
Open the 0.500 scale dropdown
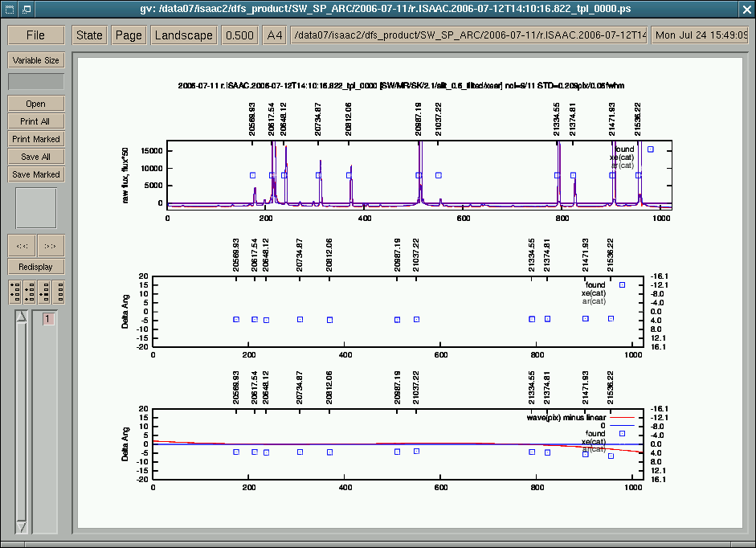coord(239,35)
